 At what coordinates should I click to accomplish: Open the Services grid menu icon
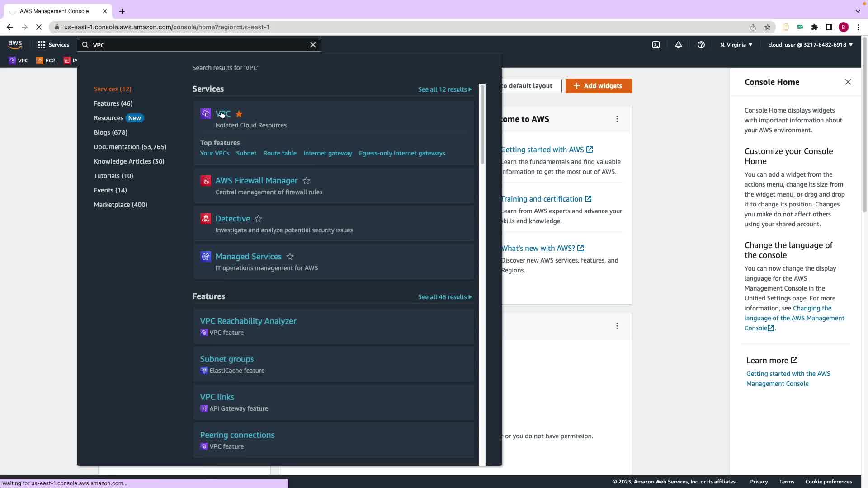pyautogui.click(x=42, y=45)
